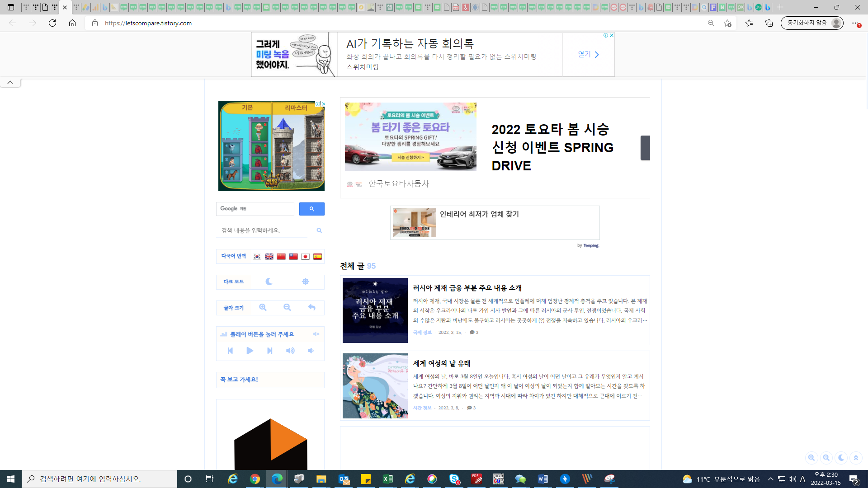Open the '세계 여성의 날 유래' post thumbnail
Viewport: 868px width, 488px height.
(375, 386)
